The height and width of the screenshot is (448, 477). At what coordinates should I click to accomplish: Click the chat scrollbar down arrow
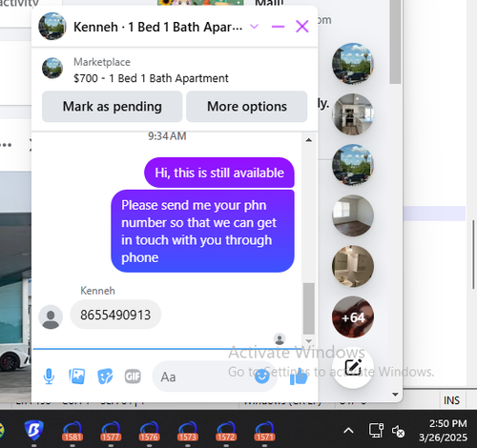(308, 341)
